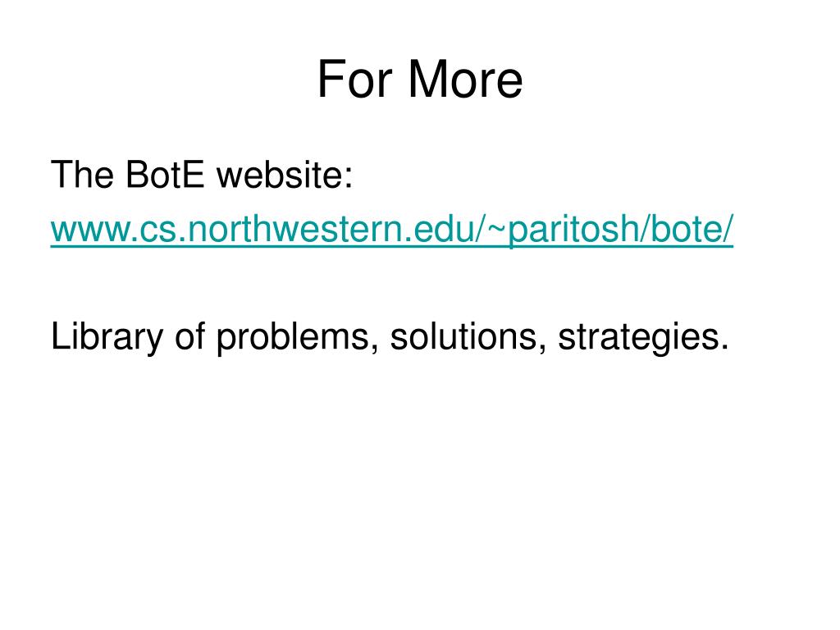Image resolution: width=840 pixels, height=630 pixels.
Task: Click the word "For" in the title
Action: [355, 80]
